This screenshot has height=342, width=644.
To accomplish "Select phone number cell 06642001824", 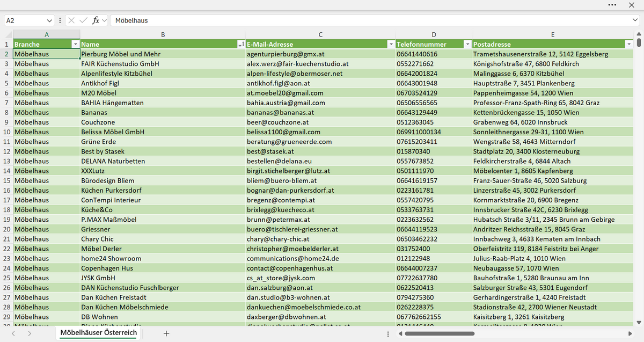I will [x=434, y=74].
